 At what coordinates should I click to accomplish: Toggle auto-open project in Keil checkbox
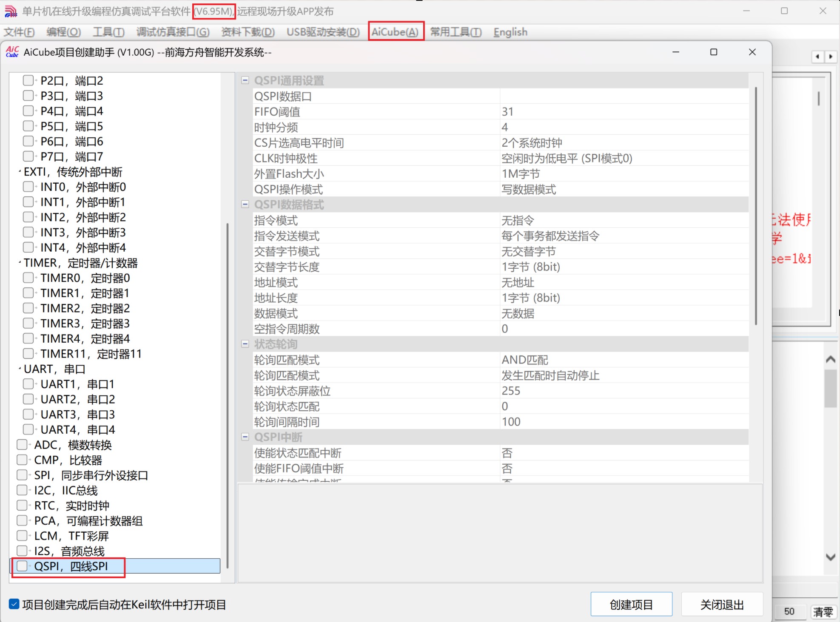(x=14, y=604)
